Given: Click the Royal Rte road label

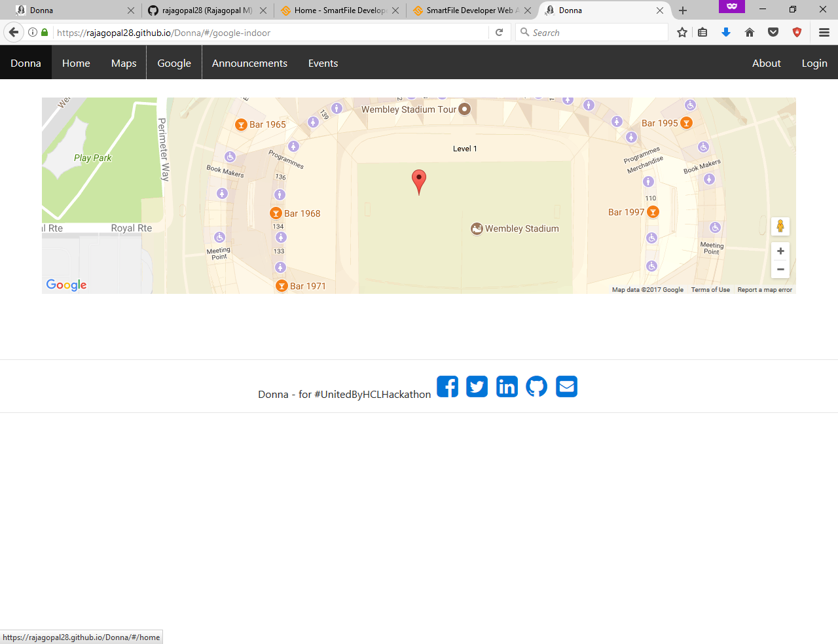Looking at the screenshot, I should 132,228.
